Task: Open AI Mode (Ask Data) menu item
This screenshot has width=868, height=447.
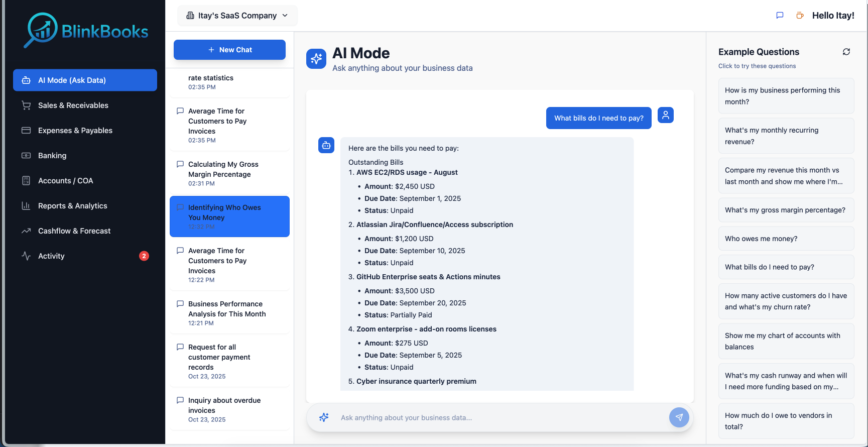Action: (x=85, y=80)
